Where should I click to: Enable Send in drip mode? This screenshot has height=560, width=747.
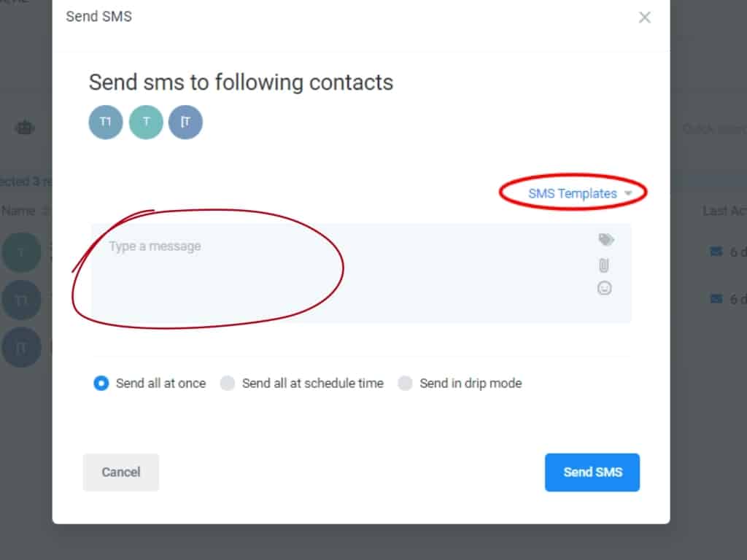click(x=406, y=383)
